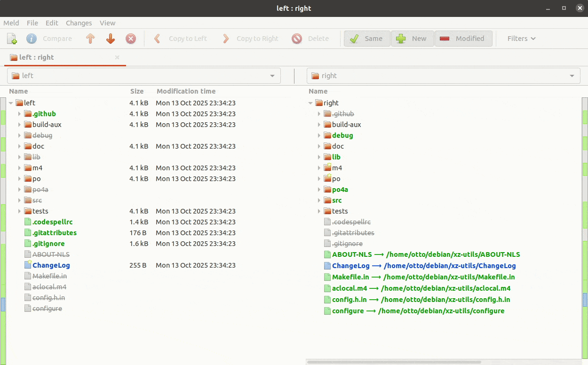Click the Copy to Right arrow
The width and height of the screenshot is (588, 365).
[226, 39]
